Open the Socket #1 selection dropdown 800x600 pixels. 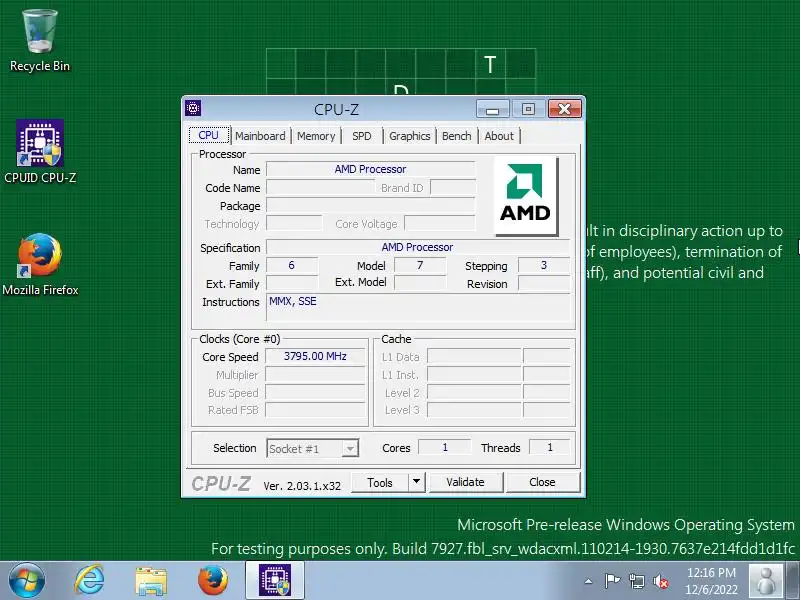click(x=313, y=448)
